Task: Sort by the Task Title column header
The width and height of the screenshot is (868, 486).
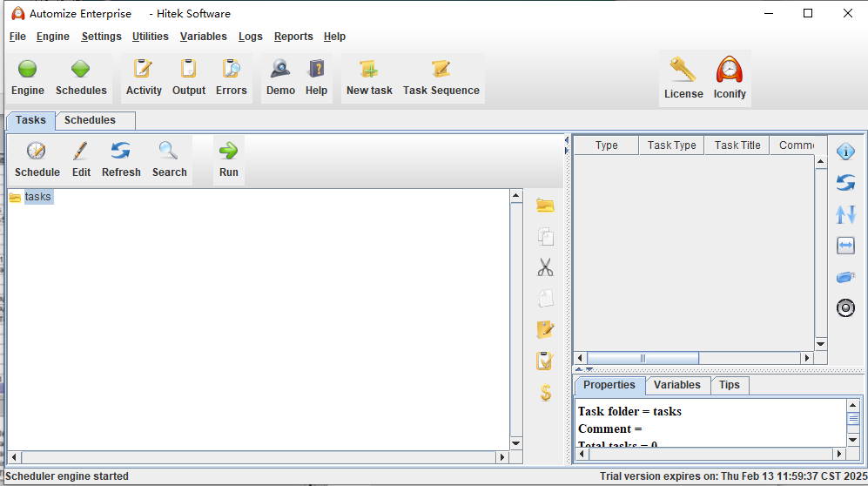Action: (x=737, y=145)
